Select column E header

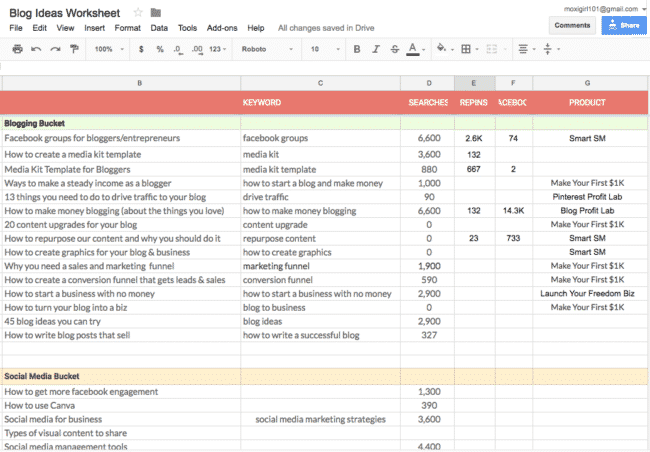pyautogui.click(x=475, y=83)
